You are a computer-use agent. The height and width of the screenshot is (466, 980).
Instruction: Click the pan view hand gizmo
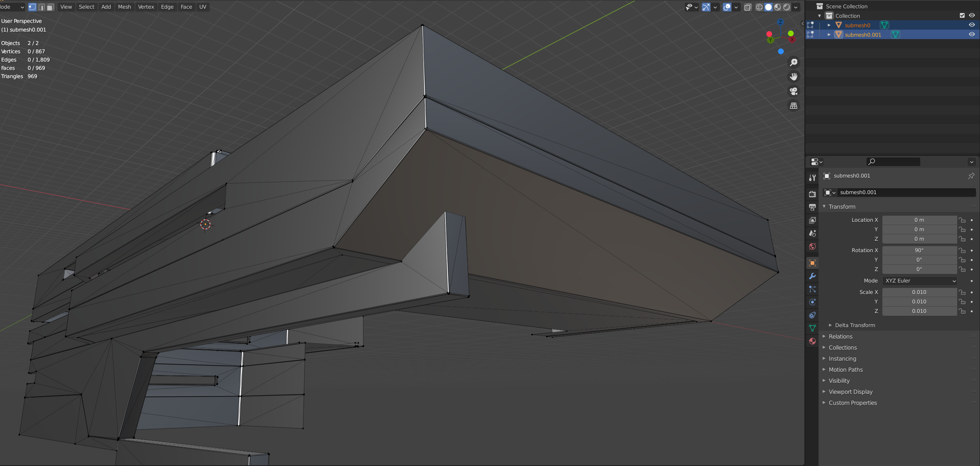click(x=793, y=77)
